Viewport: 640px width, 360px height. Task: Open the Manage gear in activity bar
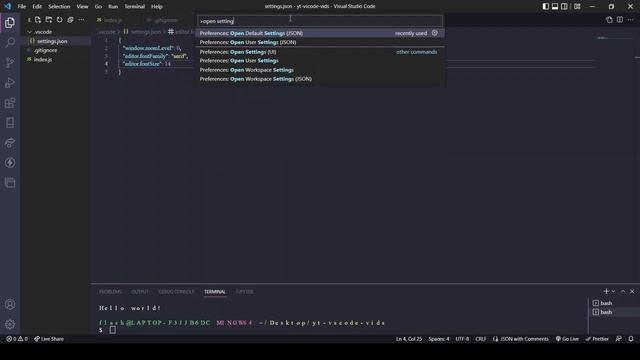(10, 324)
